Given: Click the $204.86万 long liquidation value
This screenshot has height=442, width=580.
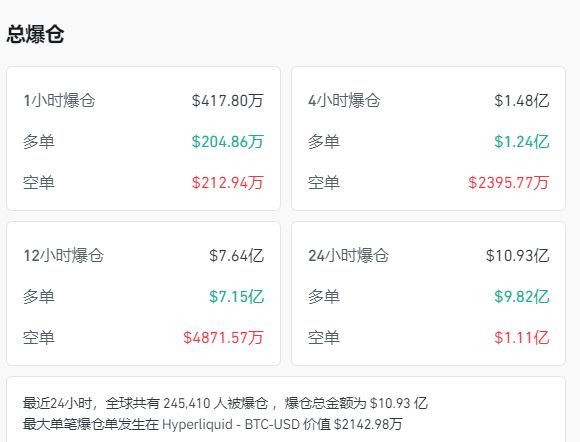Looking at the screenshot, I should pyautogui.click(x=227, y=142).
